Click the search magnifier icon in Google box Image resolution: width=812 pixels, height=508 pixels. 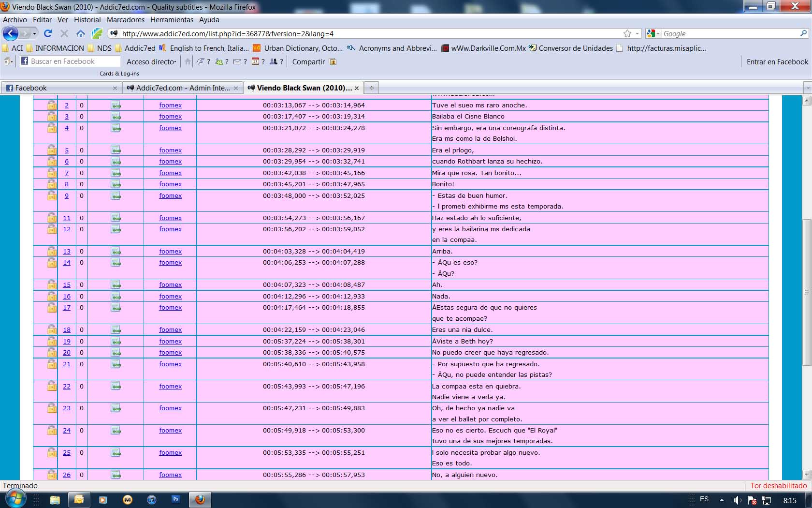pyautogui.click(x=803, y=33)
